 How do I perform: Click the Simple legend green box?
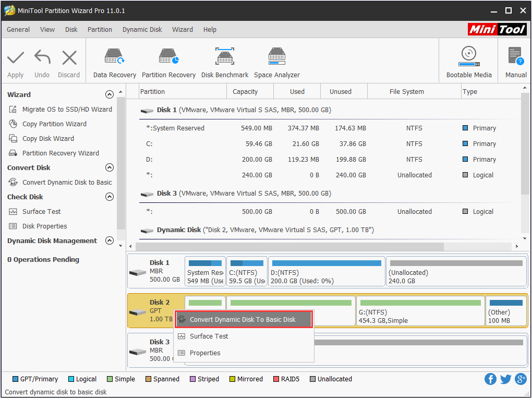tap(110, 379)
